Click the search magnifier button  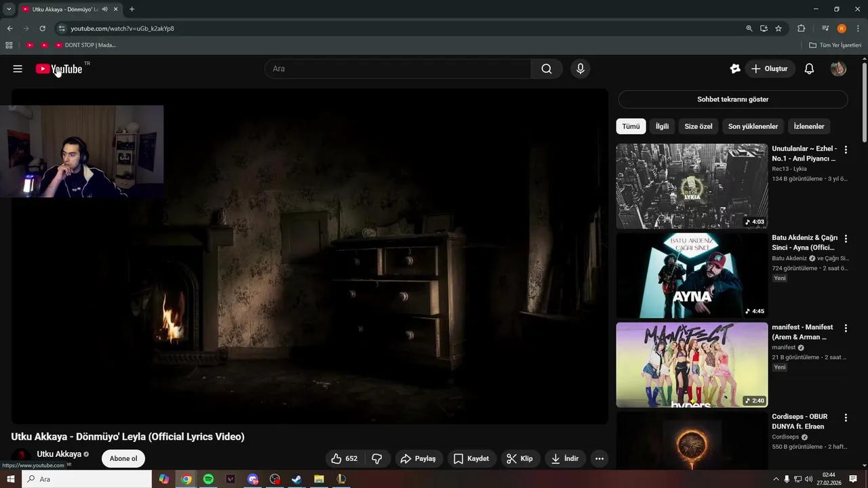[x=547, y=68]
